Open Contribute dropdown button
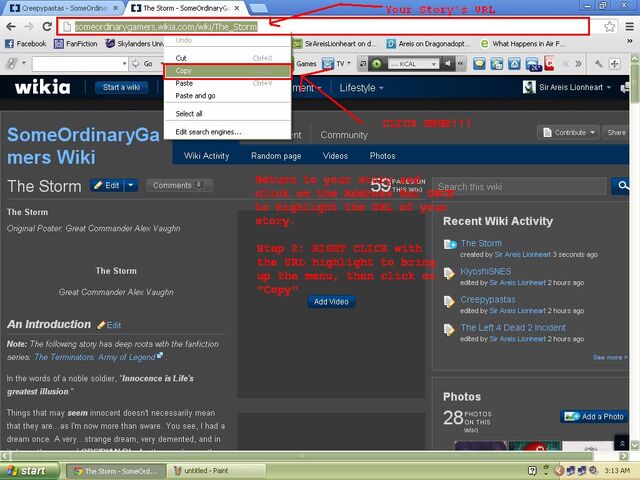640x480 pixels. pyautogui.click(x=569, y=133)
